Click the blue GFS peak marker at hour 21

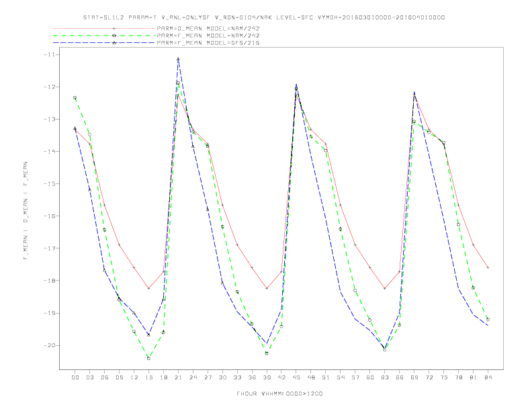pos(178,59)
